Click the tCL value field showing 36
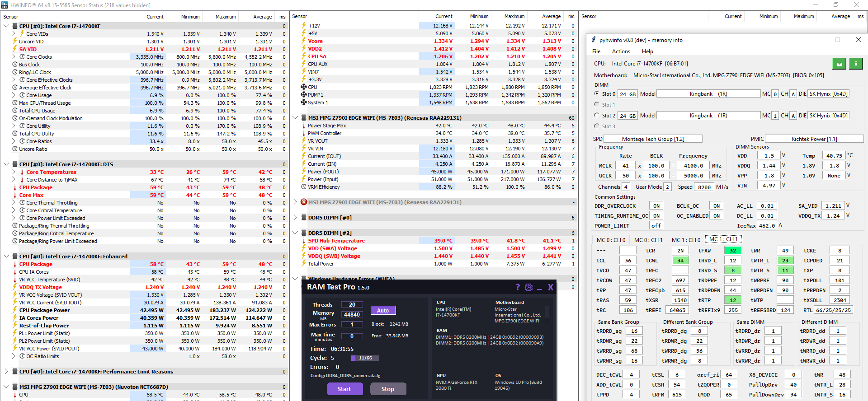Viewport: 868px width, 401px height. click(628, 261)
